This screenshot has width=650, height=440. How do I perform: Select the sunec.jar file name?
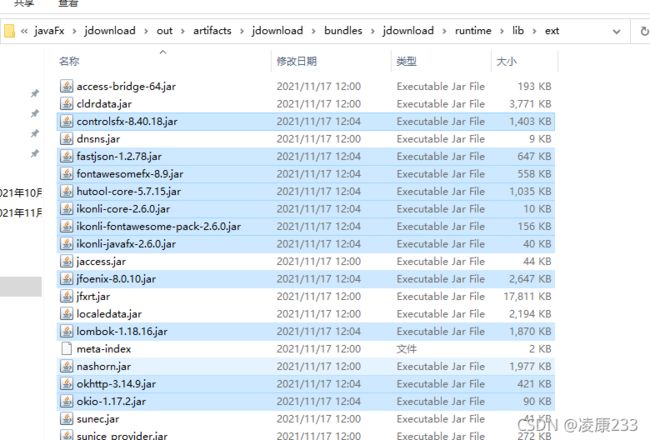click(98, 419)
